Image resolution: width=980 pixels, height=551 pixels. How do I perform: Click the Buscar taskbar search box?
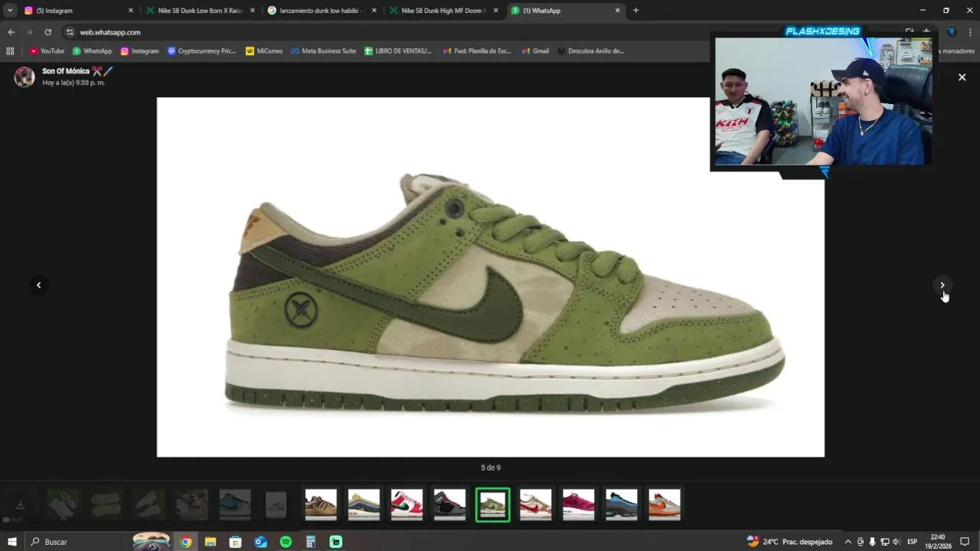point(100,542)
